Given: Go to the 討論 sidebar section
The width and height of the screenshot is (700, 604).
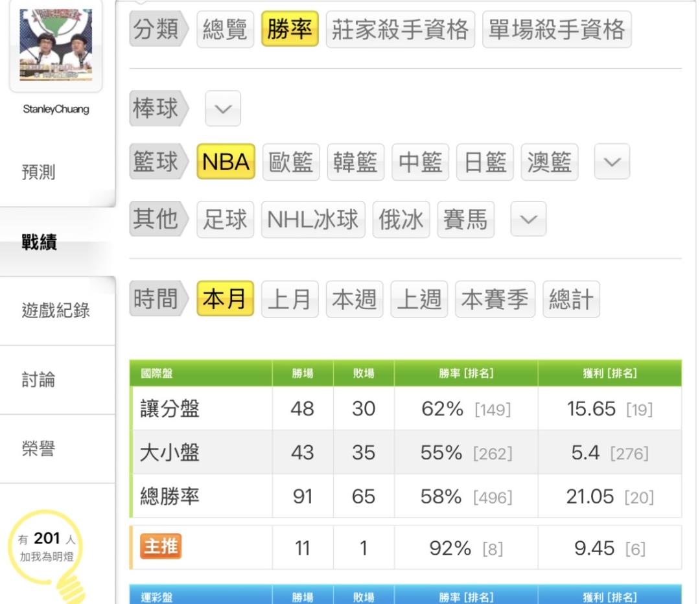Looking at the screenshot, I should [39, 380].
